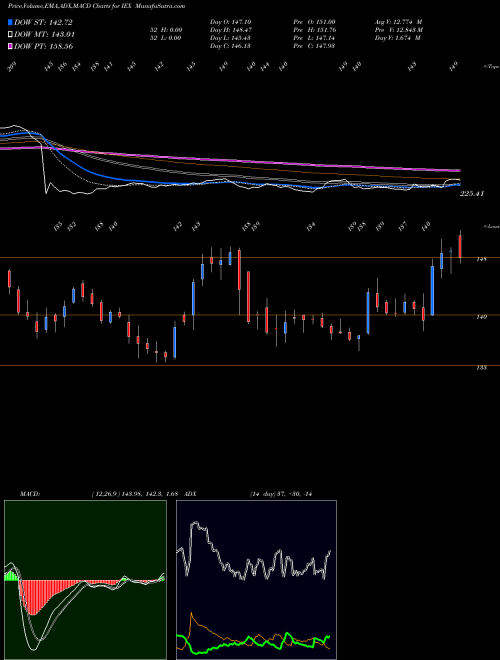Image resolution: width=500 pixels, height=660 pixels.
Task: Click the 133 price level label
Action: coord(481,368)
